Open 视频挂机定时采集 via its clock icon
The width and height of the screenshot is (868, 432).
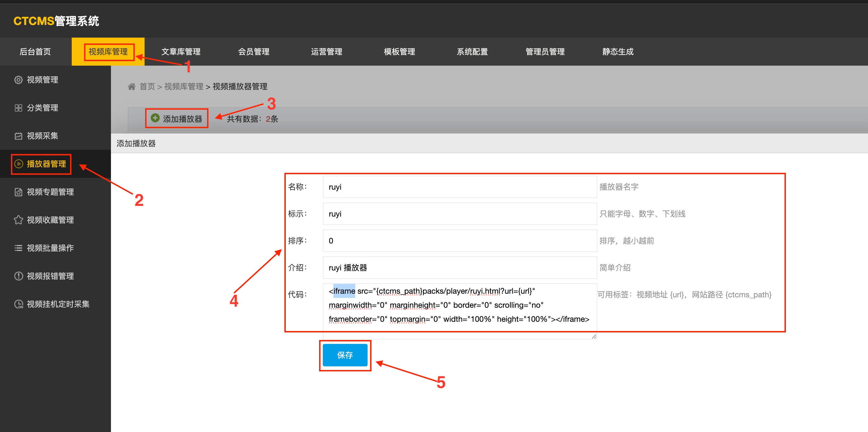point(18,304)
